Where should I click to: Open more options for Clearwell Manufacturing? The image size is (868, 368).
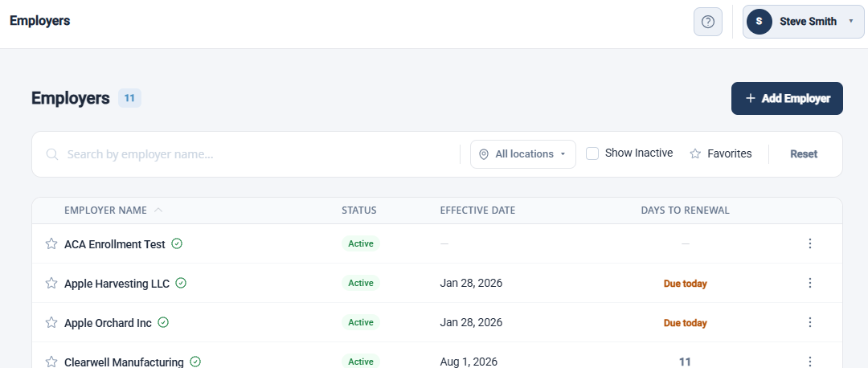click(810, 362)
